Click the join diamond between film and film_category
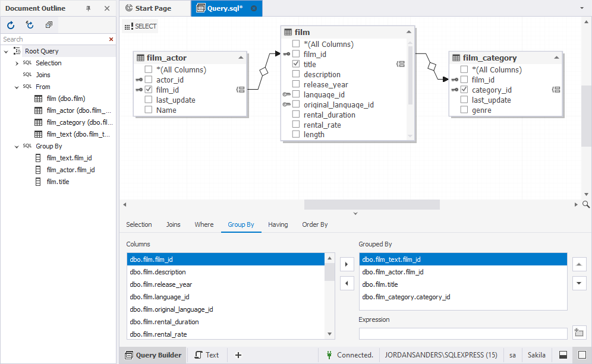 pos(432,67)
